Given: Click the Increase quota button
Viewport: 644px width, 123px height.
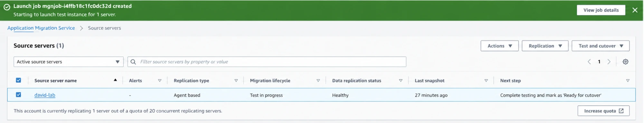Looking at the screenshot, I should point(603,111).
